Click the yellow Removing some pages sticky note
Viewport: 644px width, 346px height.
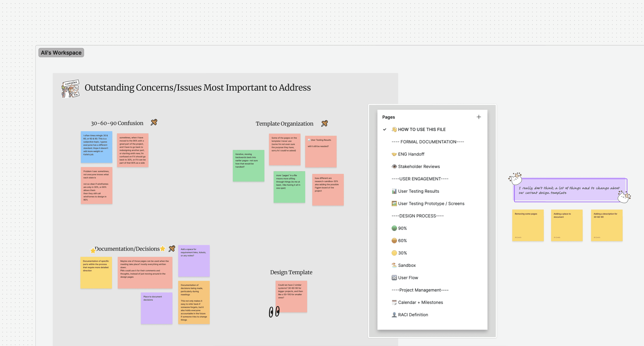pyautogui.click(x=528, y=225)
